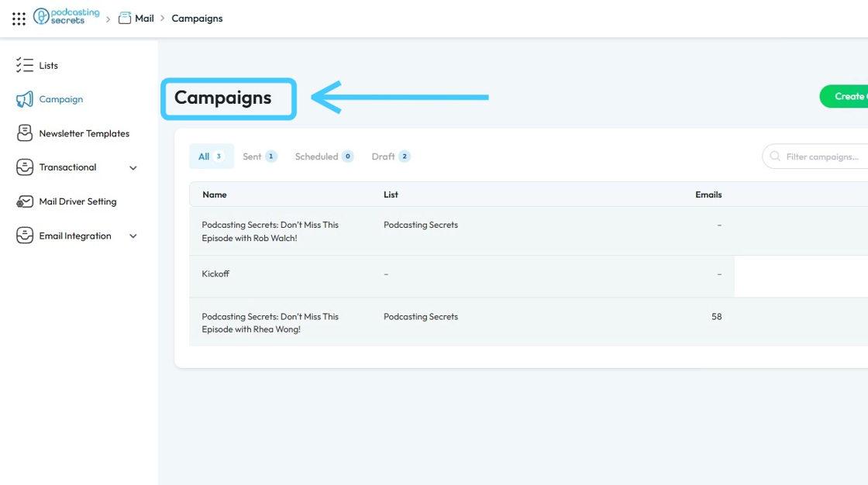The image size is (868, 485).
Task: Click the Email Integration icon
Action: [x=25, y=236]
